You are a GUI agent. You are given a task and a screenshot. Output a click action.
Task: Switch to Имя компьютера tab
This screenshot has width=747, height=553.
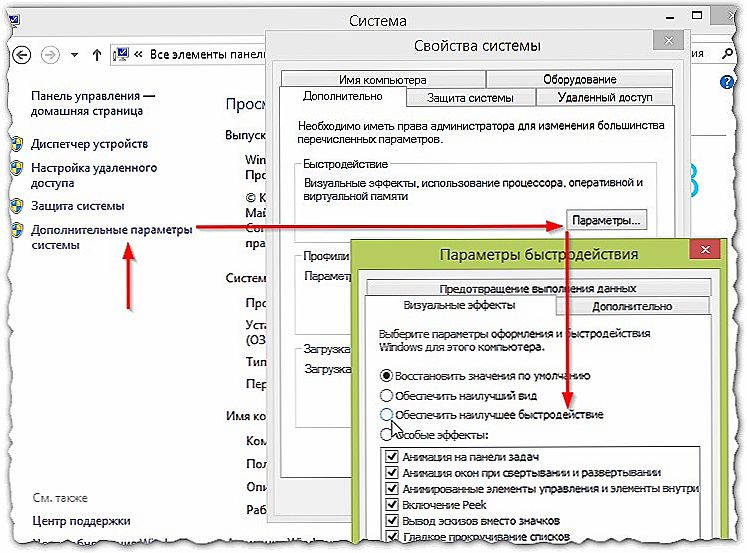tap(383, 79)
